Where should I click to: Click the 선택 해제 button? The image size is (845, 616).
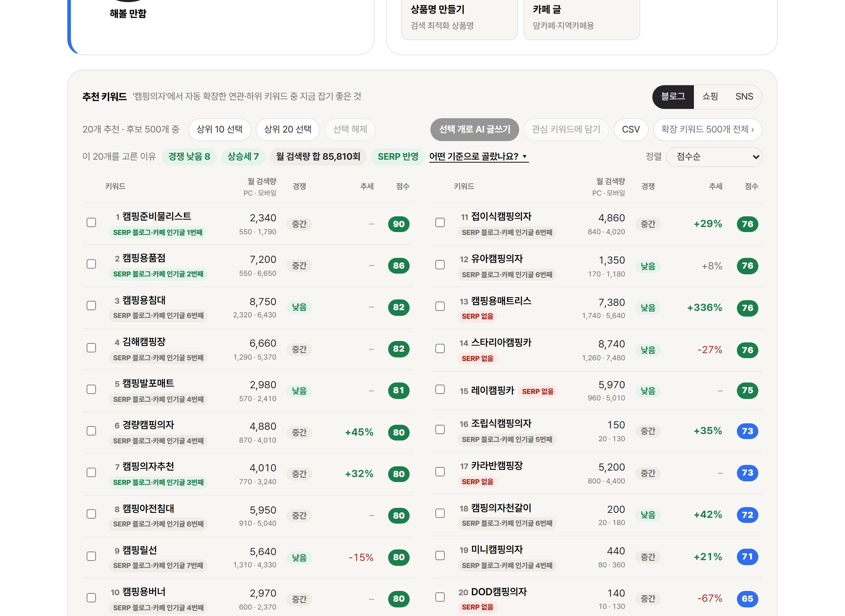tap(350, 129)
